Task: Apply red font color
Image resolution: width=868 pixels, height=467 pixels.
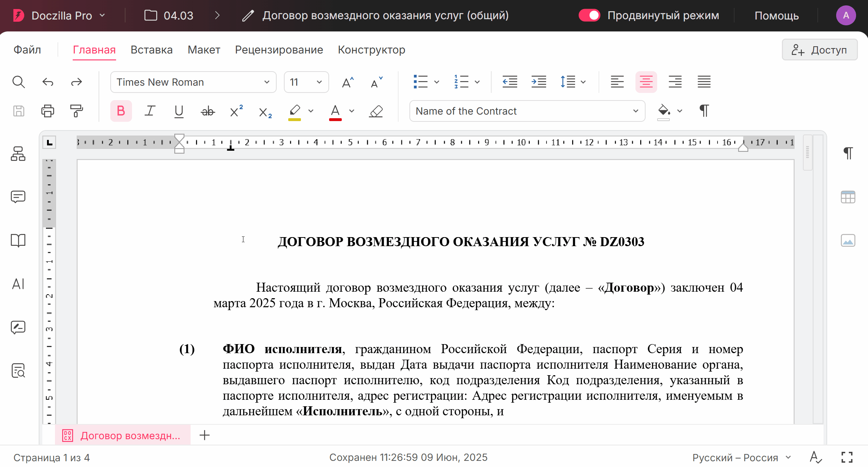Action: tap(335, 112)
